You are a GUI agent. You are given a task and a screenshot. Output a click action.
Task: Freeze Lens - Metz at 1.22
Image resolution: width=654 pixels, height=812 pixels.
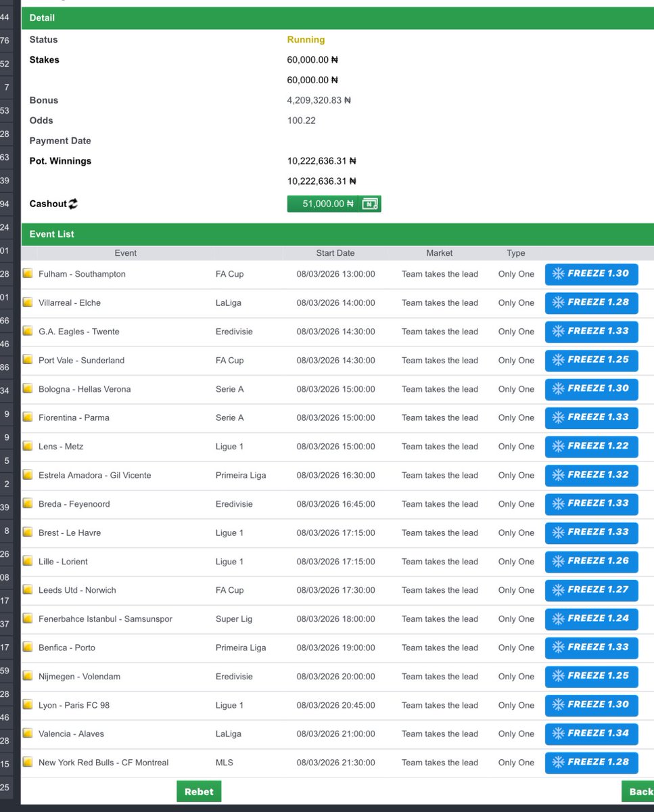(x=591, y=447)
